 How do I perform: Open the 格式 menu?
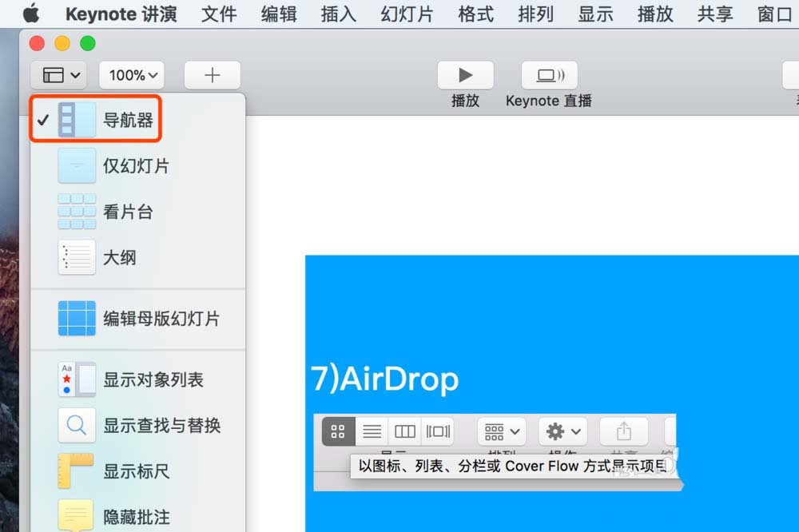click(476, 14)
